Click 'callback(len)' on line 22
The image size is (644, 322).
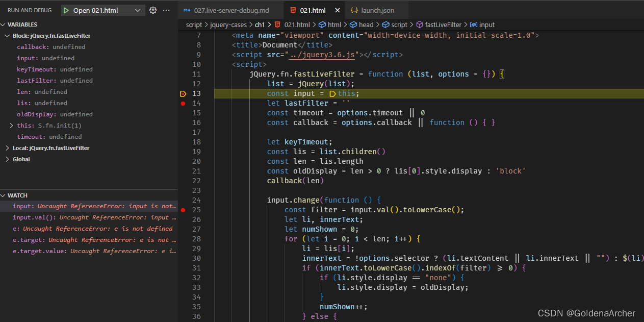coord(296,181)
